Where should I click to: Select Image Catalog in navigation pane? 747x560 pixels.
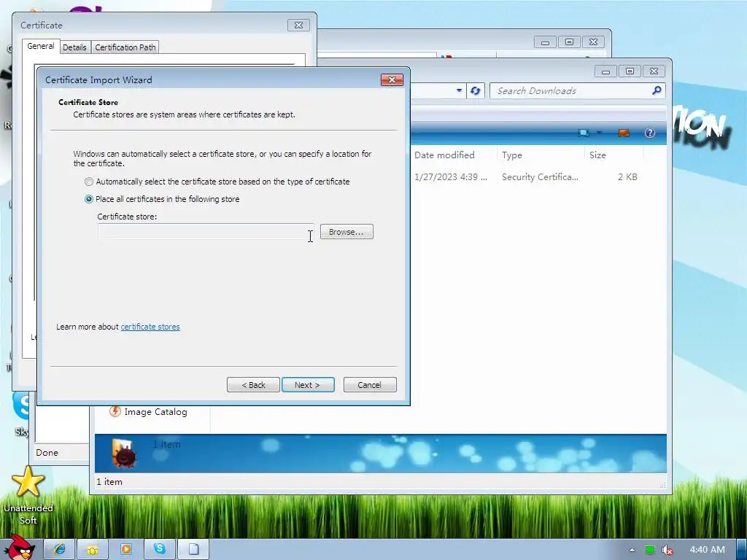155,412
